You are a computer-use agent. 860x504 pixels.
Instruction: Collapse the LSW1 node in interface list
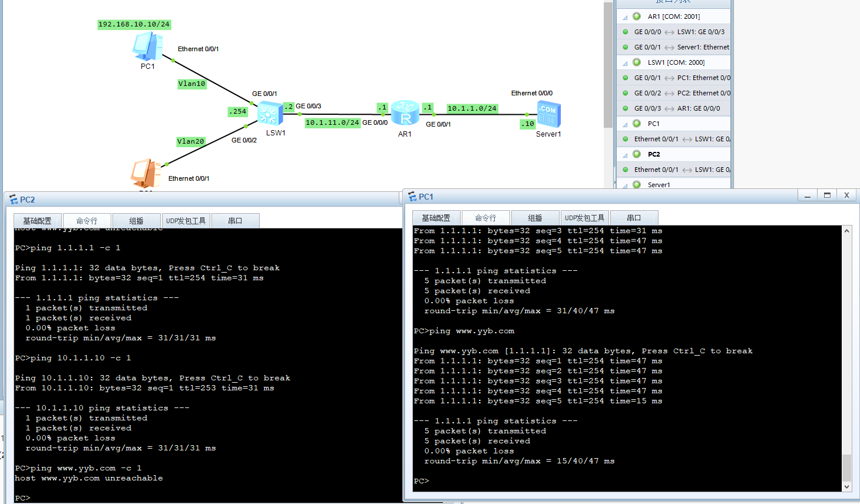(x=625, y=63)
